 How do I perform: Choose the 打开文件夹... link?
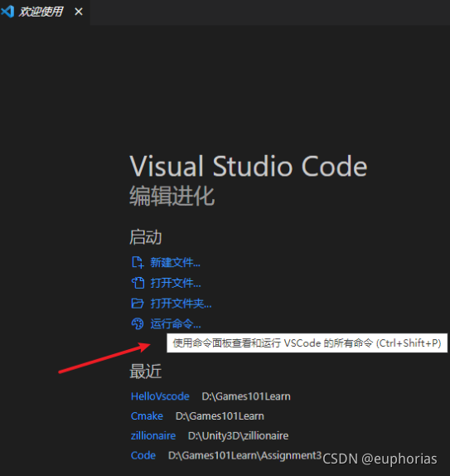[181, 304]
